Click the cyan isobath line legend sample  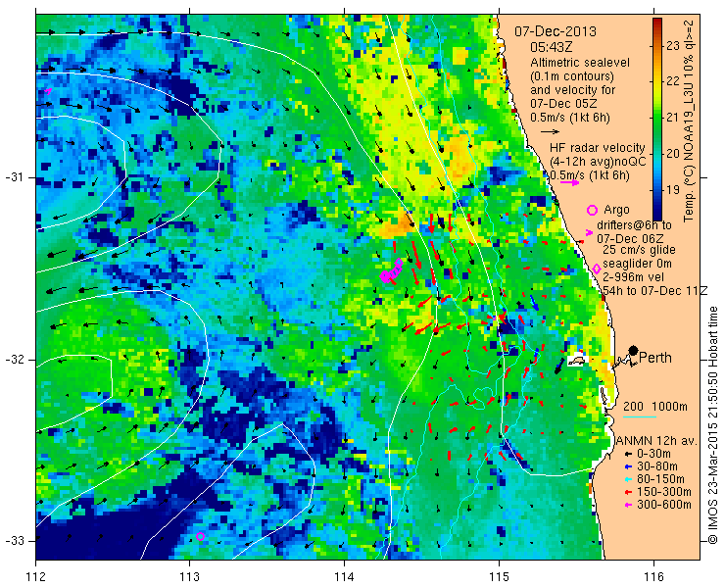point(640,416)
